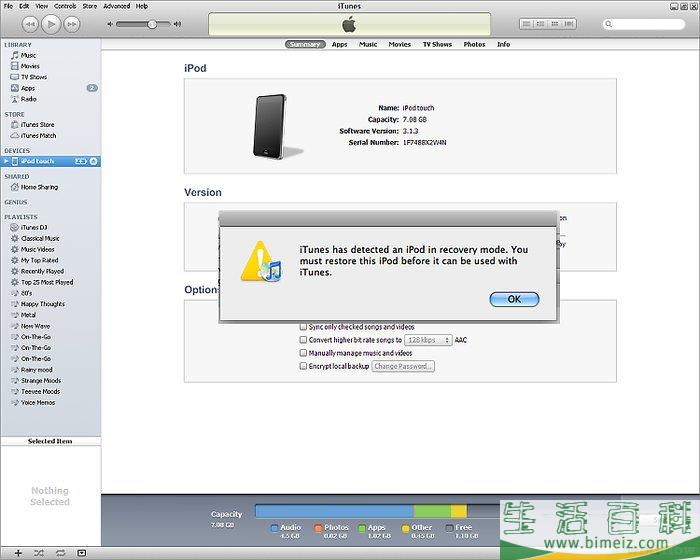Click the add playlist plus button
The image size is (700, 560).
pos(18,553)
